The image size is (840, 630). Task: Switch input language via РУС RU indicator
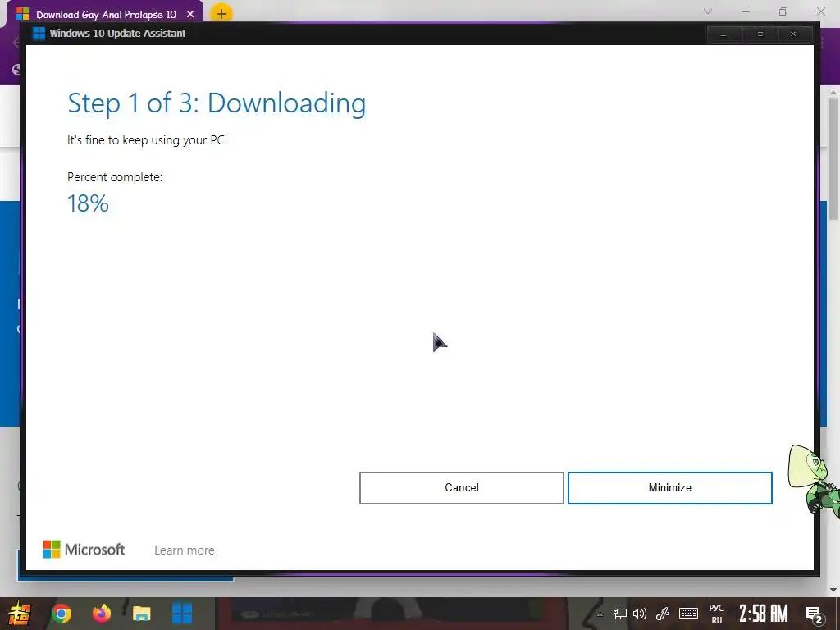point(716,614)
